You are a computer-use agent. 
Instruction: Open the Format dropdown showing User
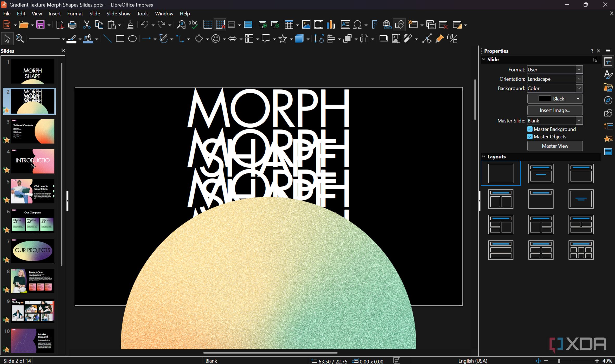coord(555,70)
